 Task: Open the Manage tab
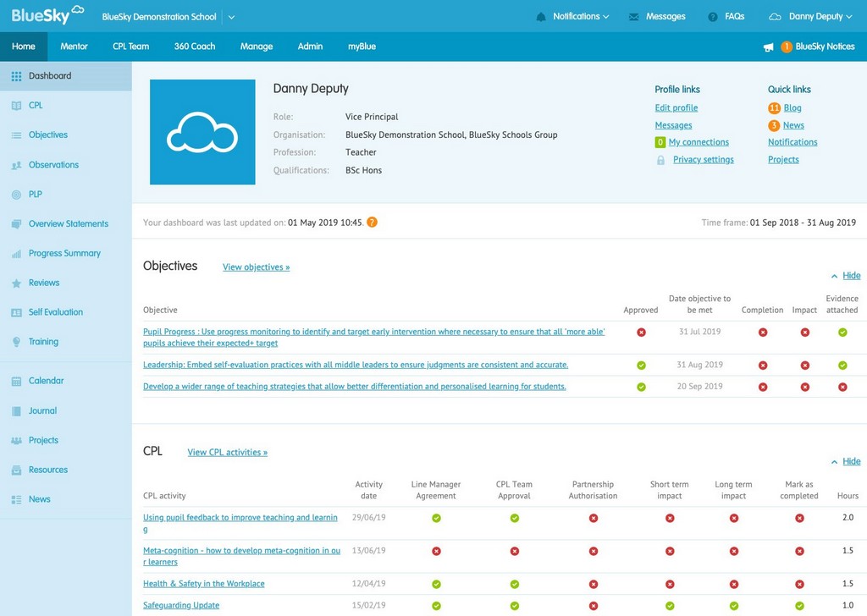[257, 47]
